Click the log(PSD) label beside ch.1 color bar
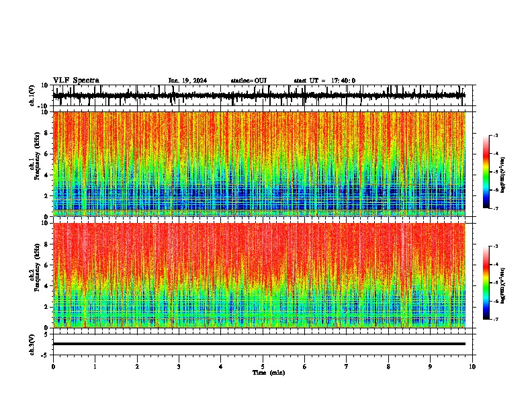Image resolution: width=532 pixels, height=411 pixels. 503,175
